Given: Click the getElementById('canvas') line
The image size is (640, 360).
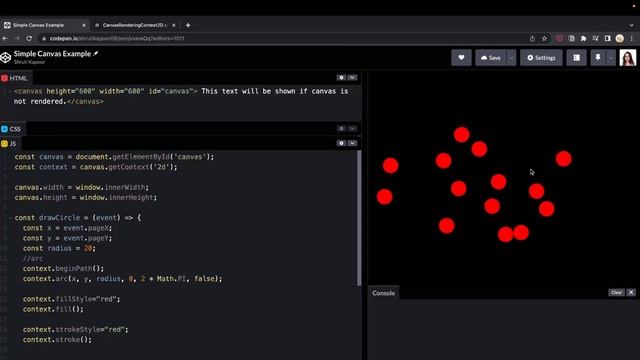Looking at the screenshot, I should pyautogui.click(x=114, y=157).
